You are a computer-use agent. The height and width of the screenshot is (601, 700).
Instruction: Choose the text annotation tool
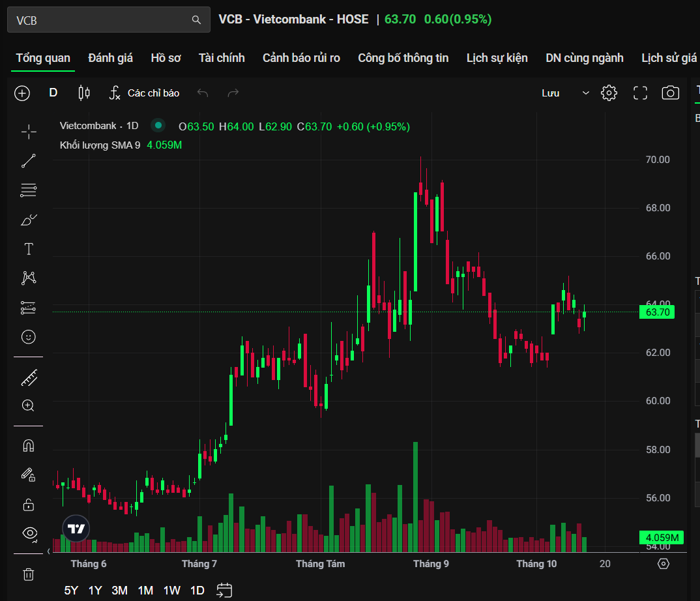pyautogui.click(x=29, y=249)
